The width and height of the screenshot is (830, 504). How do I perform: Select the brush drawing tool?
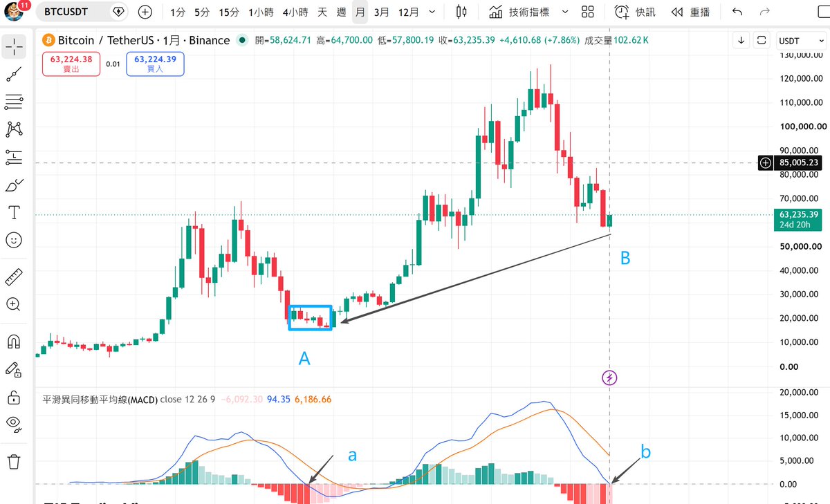(14, 185)
